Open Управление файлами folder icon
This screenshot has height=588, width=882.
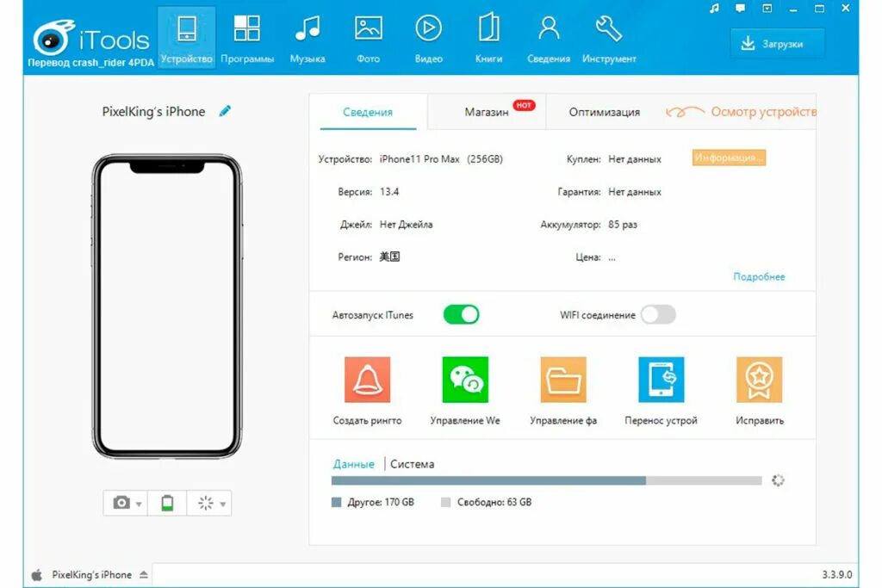point(563,380)
